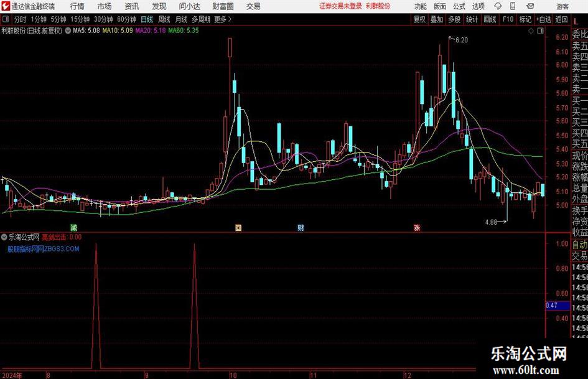
Task: Expand main chart indicator dropdown beside 利群股份
Action: 68,30
